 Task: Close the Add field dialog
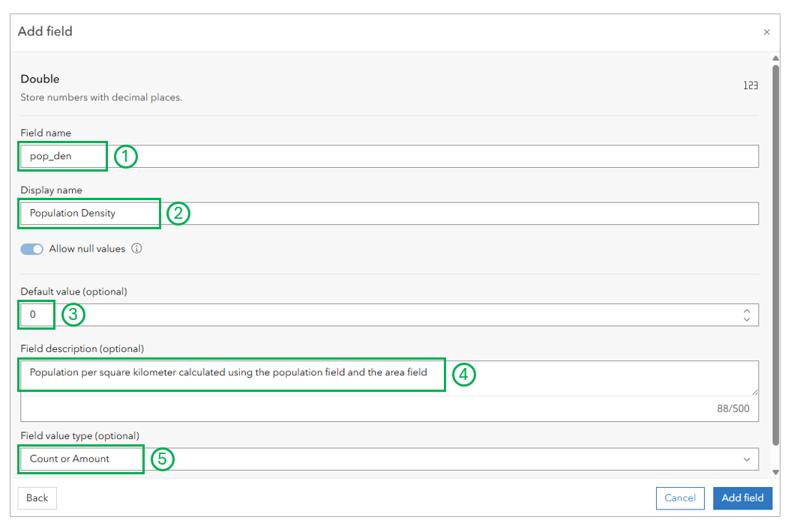coord(766,32)
